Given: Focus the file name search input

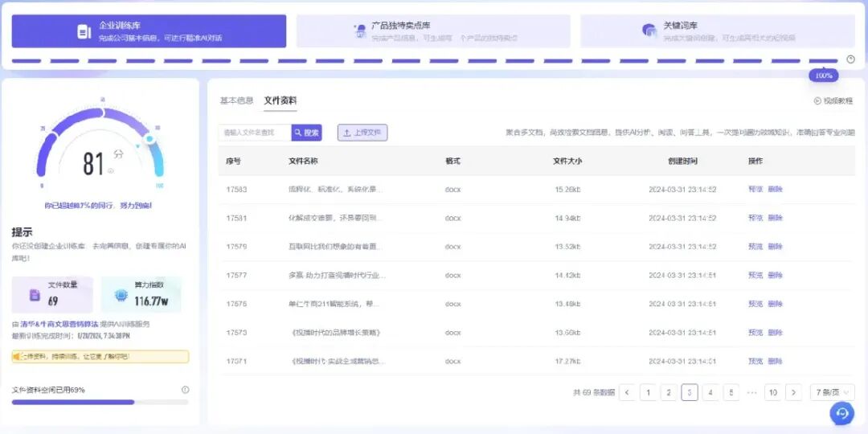Looking at the screenshot, I should point(256,133).
